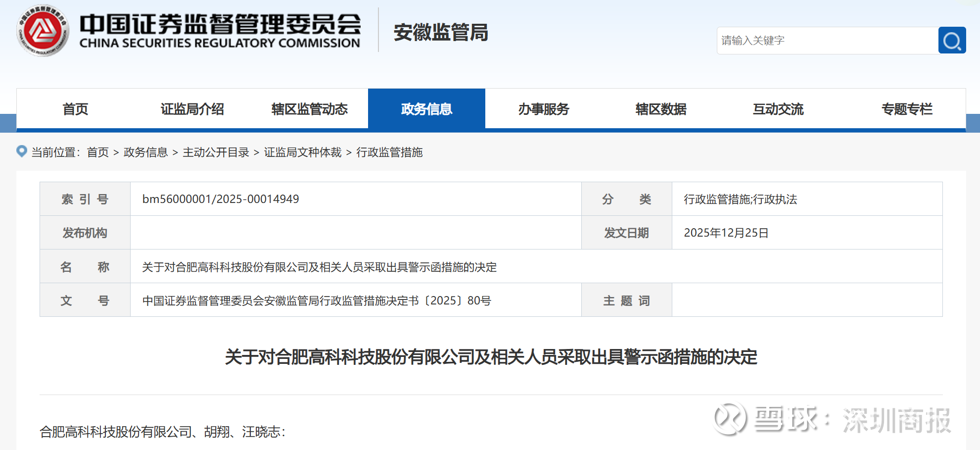
Task: Click the 索引号 table label
Action: 85,199
